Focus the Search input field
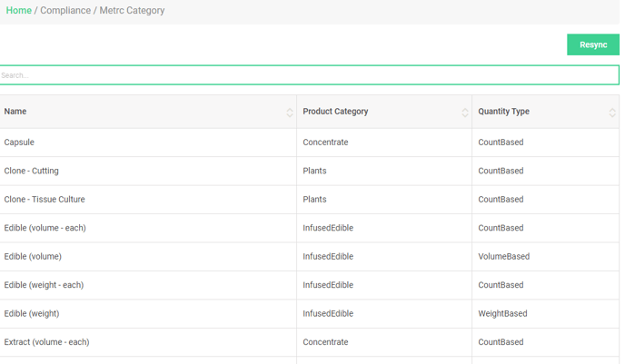The width and height of the screenshot is (625, 364). 309,74
